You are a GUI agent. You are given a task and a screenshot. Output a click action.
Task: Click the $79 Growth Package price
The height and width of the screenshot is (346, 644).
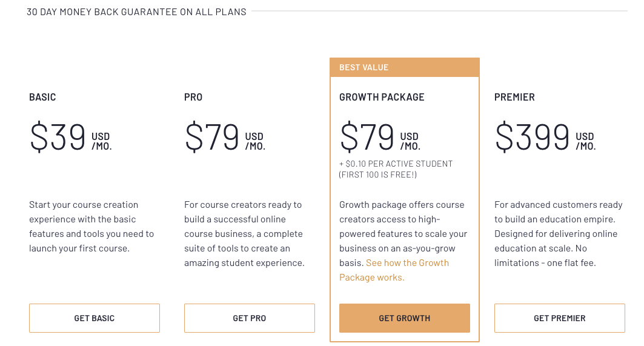[368, 137]
